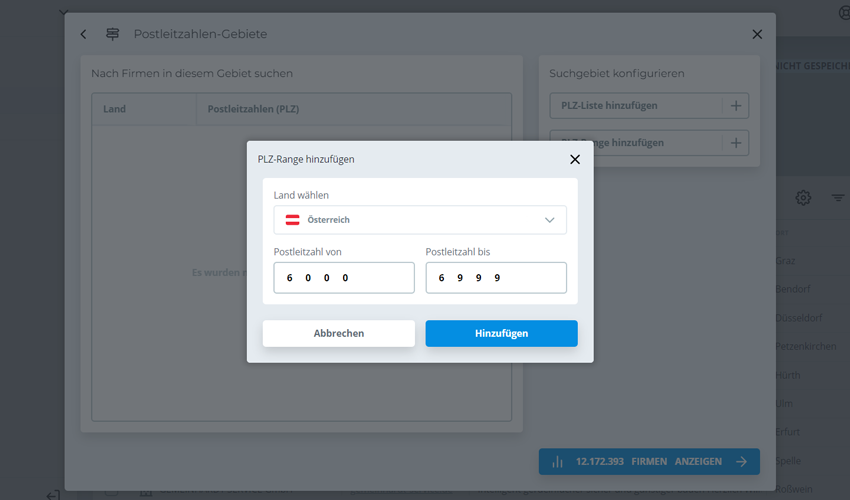Screen dimensions: 850x500
Task: Click the signpost icon next to Postleitzahlen-Gebiete
Action: pyautogui.click(x=112, y=34)
